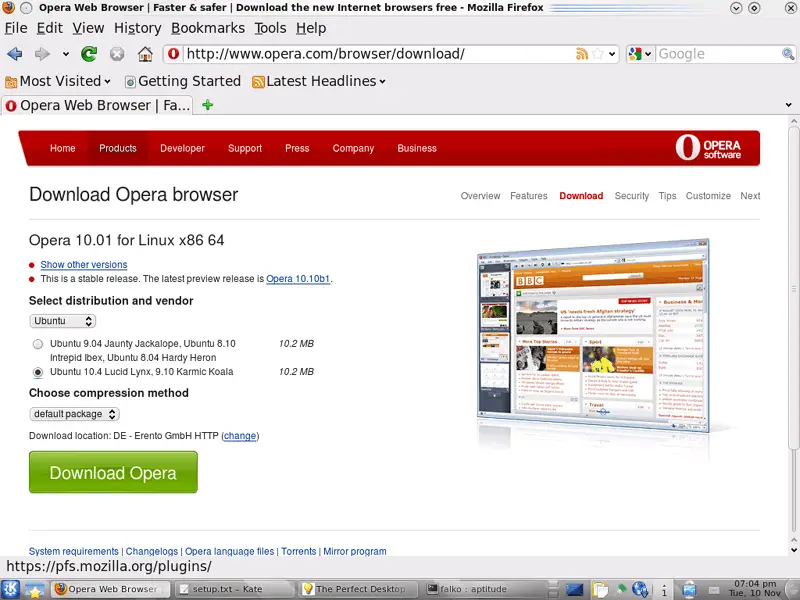The width and height of the screenshot is (800, 600).
Task: Click change download location link
Action: click(x=240, y=436)
